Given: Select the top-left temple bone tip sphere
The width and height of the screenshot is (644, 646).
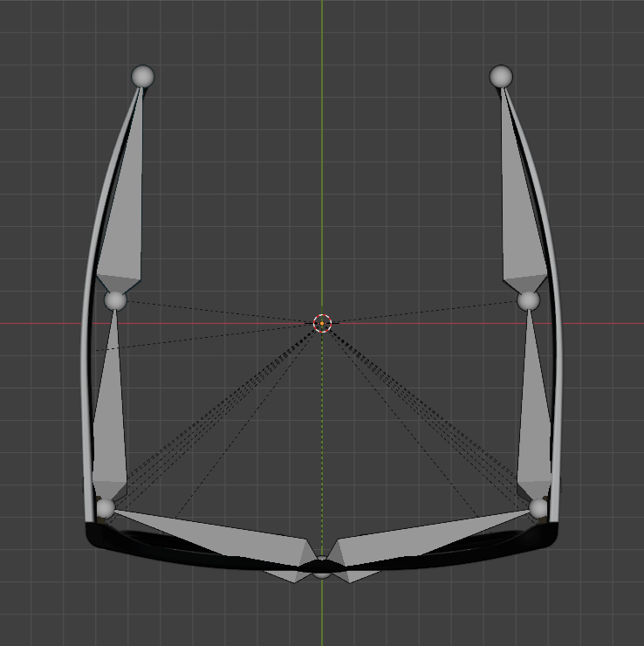Looking at the screenshot, I should click(x=142, y=77).
